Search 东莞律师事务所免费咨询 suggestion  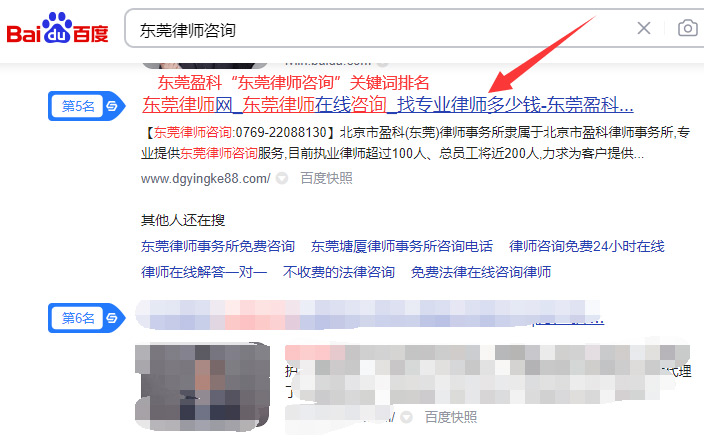point(218,246)
